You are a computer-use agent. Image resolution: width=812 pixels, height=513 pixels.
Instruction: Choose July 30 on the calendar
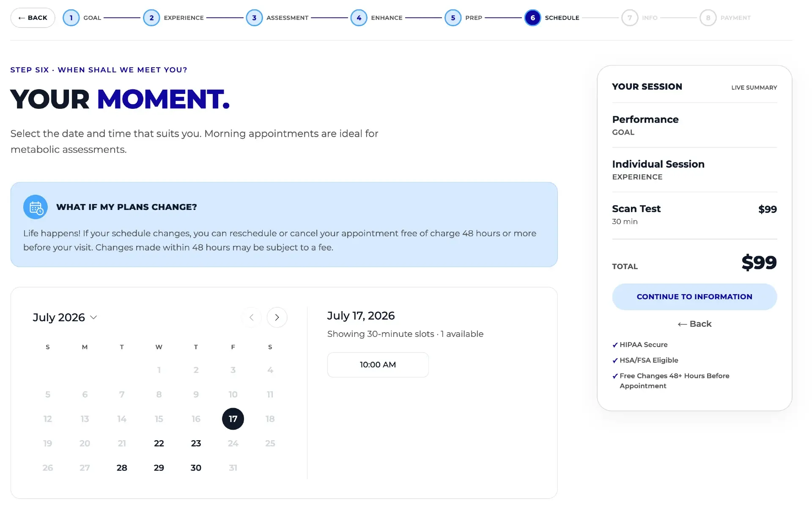coord(196,468)
